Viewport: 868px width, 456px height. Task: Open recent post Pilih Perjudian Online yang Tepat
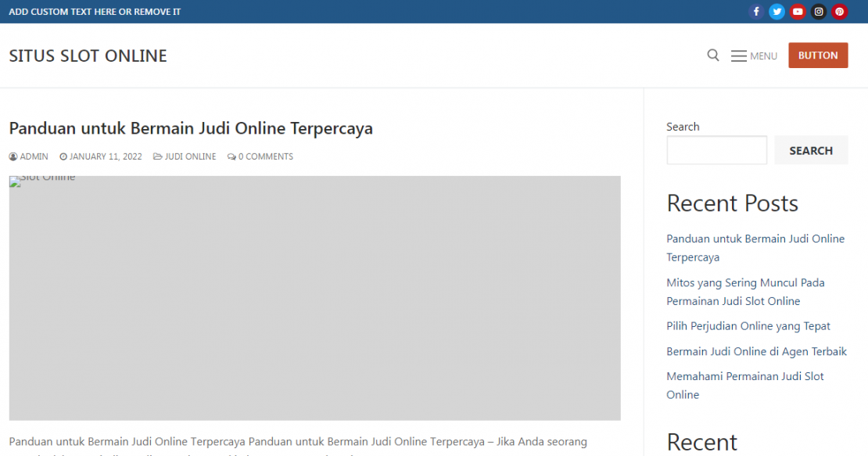748,326
